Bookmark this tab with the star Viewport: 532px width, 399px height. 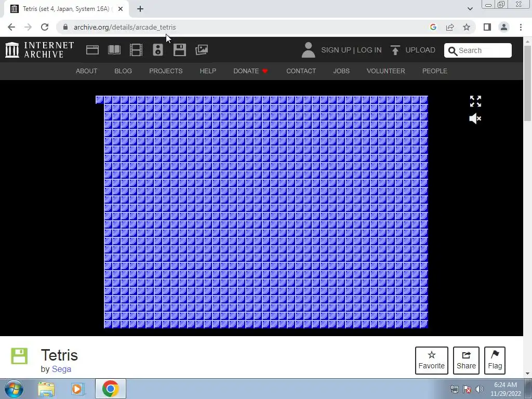[467, 27]
